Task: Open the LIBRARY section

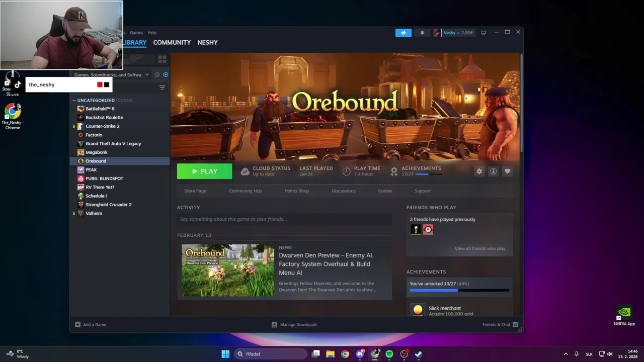Action: click(134, 43)
